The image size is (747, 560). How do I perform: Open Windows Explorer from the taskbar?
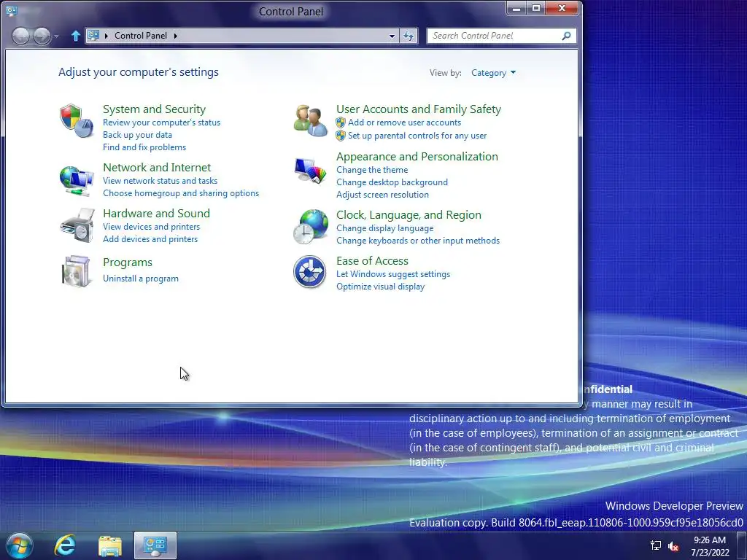coord(110,545)
